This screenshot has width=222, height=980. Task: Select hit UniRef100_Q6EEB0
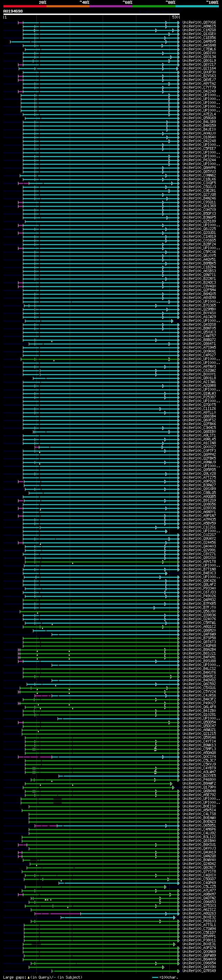[199, 431]
